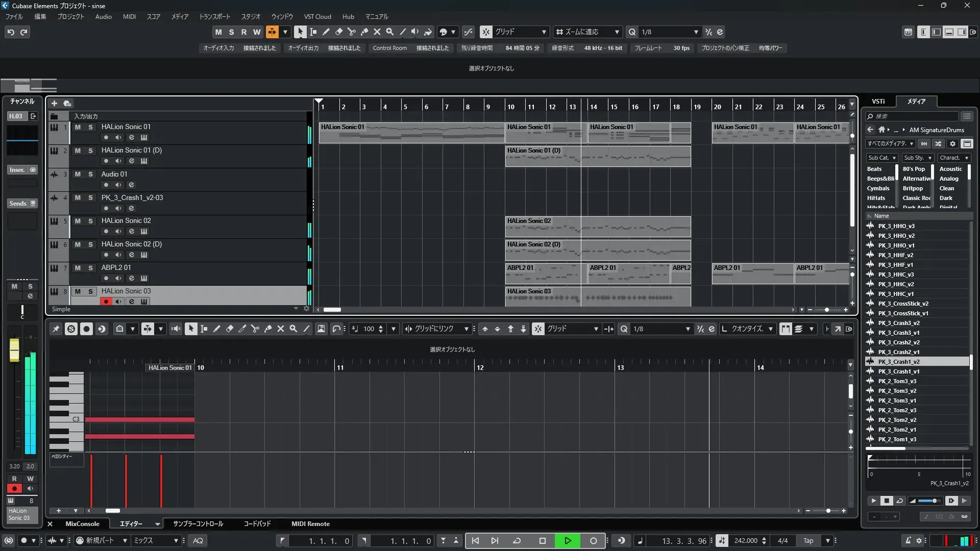The width and height of the screenshot is (980, 551).
Task: Pick the Zoom magnifier tool in top toolbar
Action: point(389,32)
